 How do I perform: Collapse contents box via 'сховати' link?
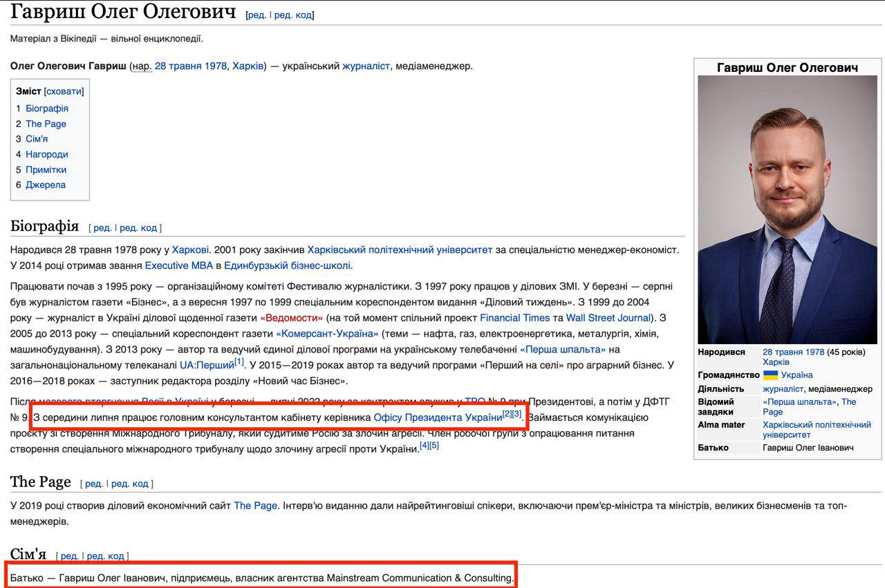64,91
